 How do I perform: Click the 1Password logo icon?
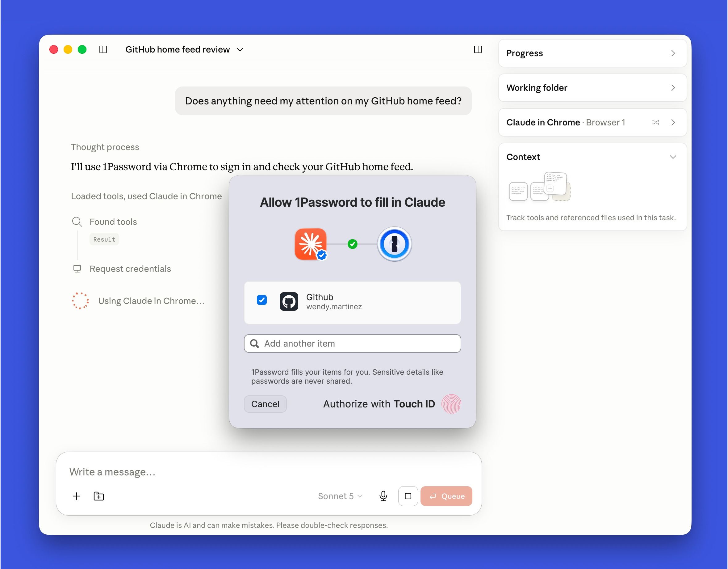394,244
